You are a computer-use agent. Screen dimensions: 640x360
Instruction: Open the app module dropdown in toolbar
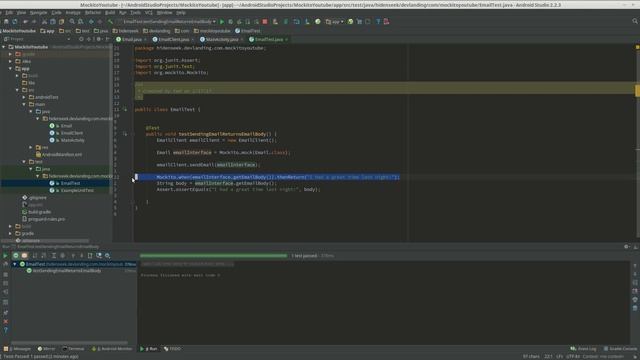[335, 22]
